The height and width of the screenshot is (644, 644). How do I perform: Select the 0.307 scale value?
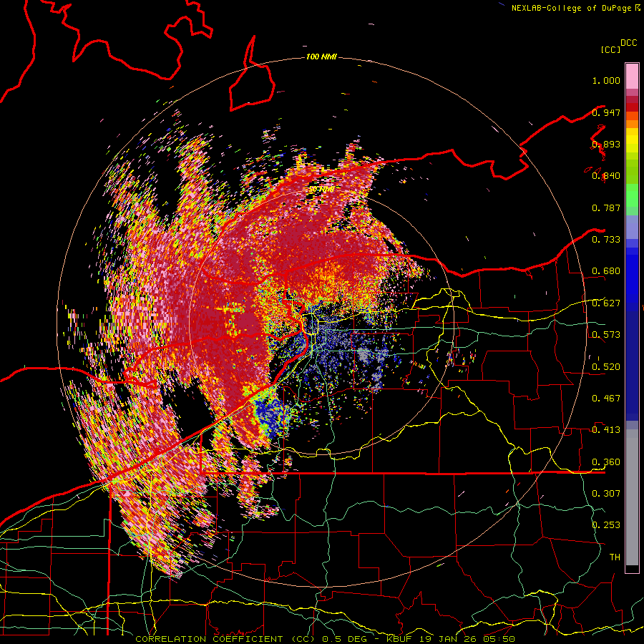click(x=606, y=493)
